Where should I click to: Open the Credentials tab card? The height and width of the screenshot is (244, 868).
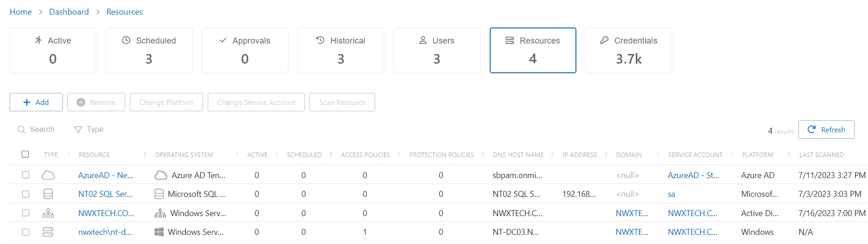pos(629,50)
